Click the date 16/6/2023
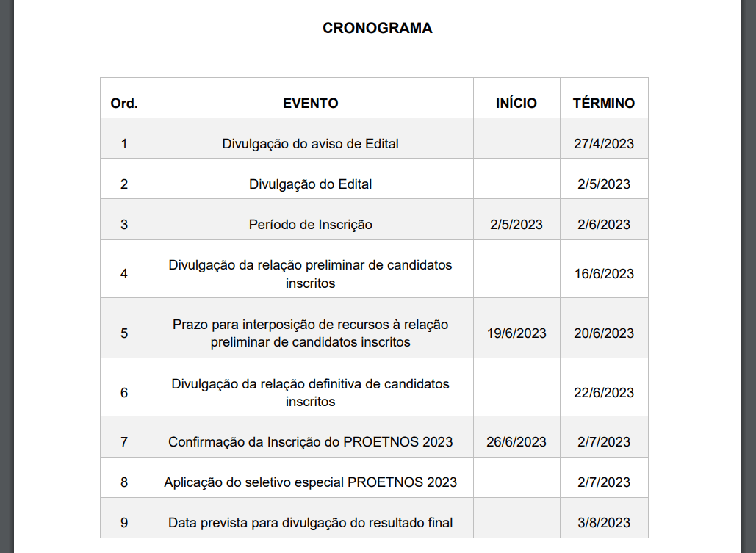The height and width of the screenshot is (553, 756). pyautogui.click(x=604, y=274)
